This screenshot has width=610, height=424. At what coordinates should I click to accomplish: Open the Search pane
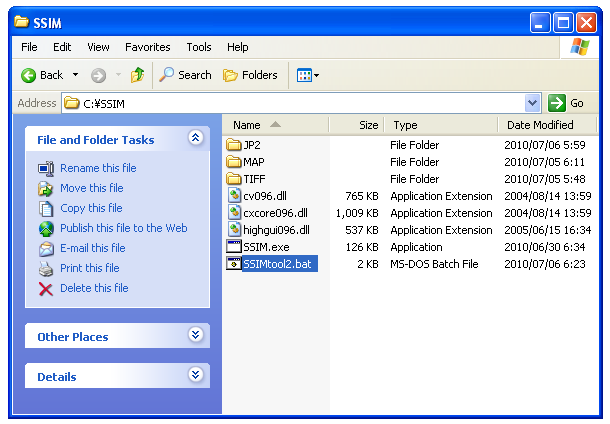tap(186, 75)
